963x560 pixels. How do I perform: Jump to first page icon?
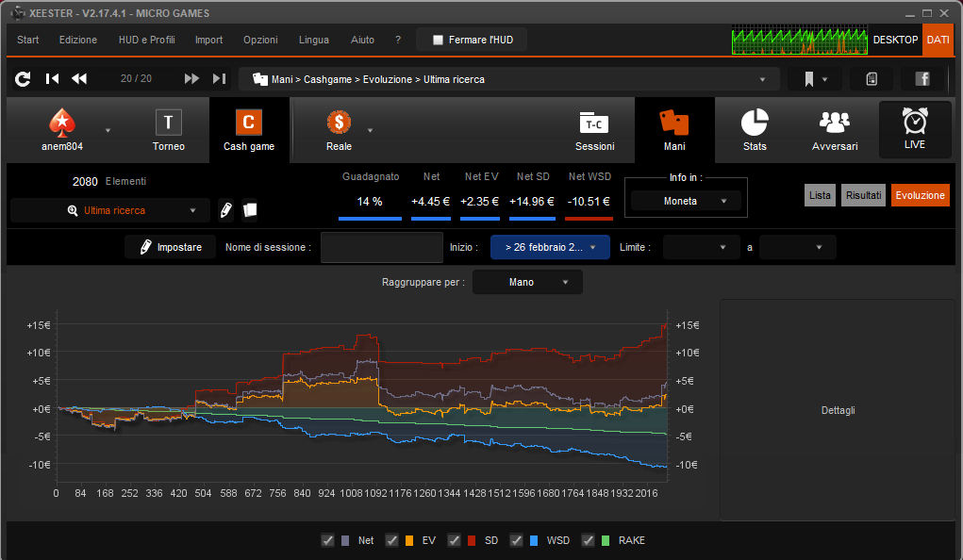[x=52, y=78]
